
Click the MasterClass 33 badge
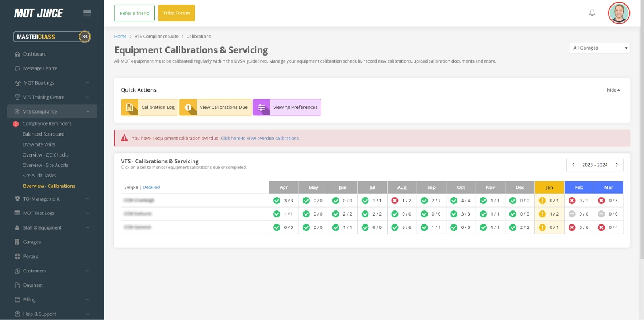pyautogui.click(x=85, y=37)
